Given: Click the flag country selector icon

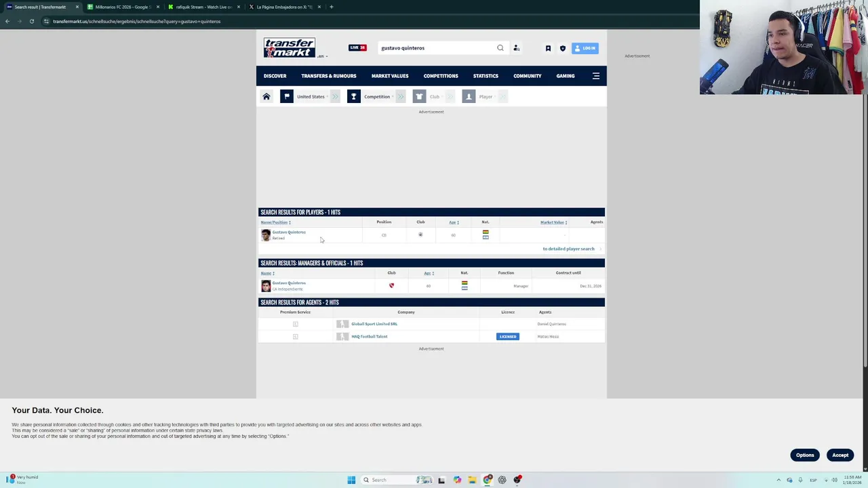Looking at the screenshot, I should click(x=287, y=96).
